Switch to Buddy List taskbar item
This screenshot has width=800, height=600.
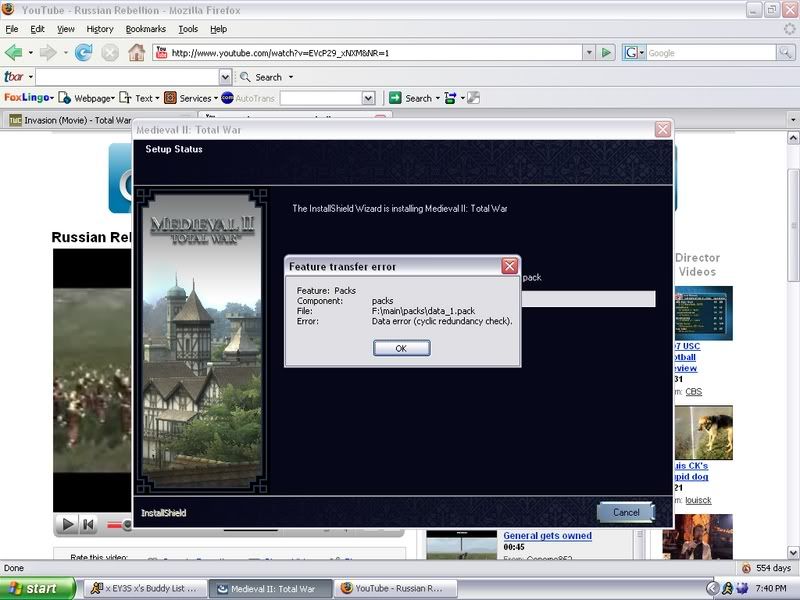[146, 588]
